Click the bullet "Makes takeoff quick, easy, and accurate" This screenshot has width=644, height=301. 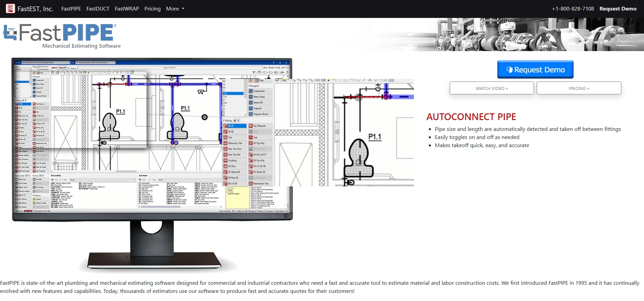(482, 145)
